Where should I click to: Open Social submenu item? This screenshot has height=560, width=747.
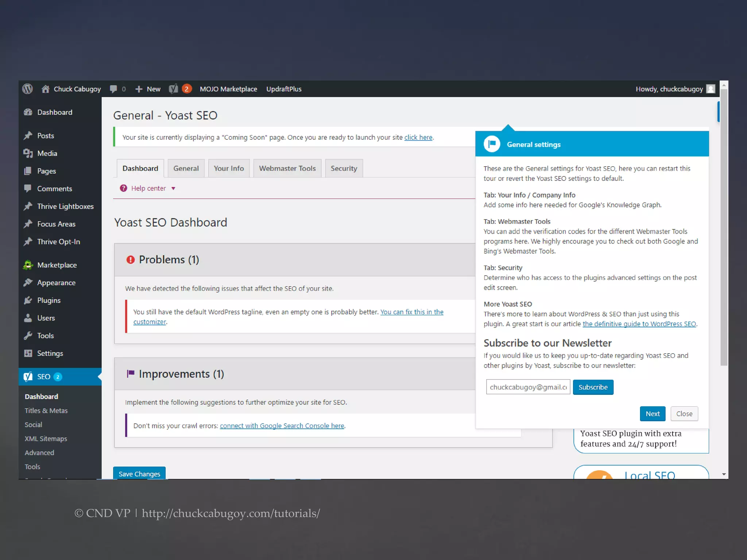pos(33,425)
